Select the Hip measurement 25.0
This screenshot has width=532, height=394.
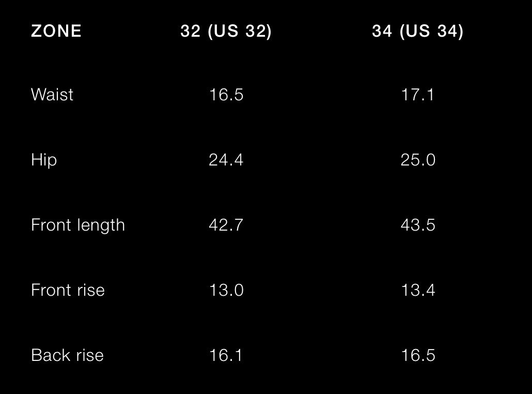coord(417,160)
